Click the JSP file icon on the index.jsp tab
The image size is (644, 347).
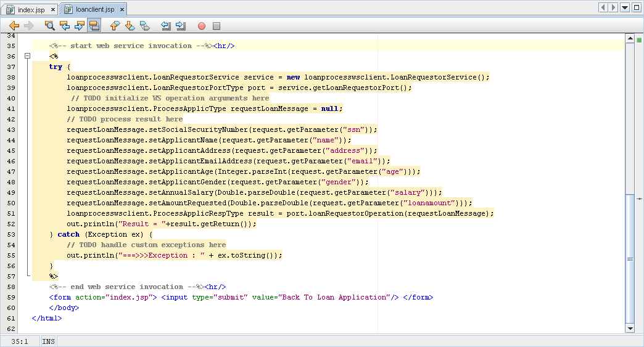(x=10, y=9)
